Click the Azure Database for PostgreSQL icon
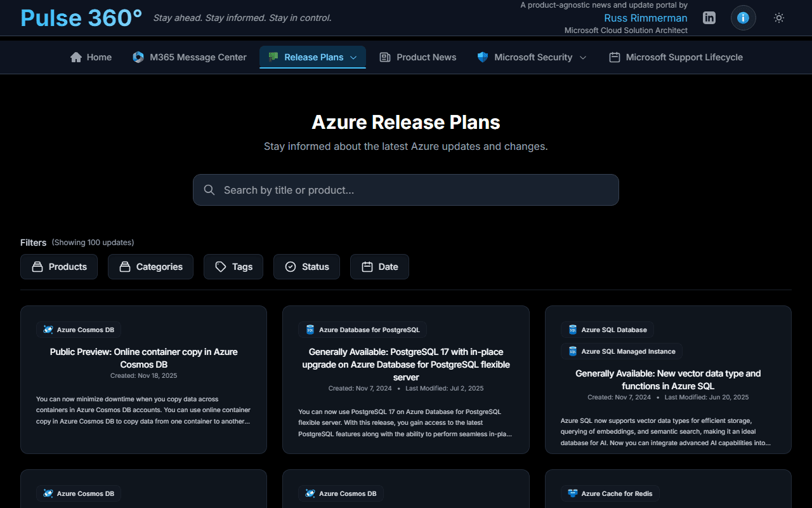This screenshot has width=812, height=508. click(x=310, y=330)
